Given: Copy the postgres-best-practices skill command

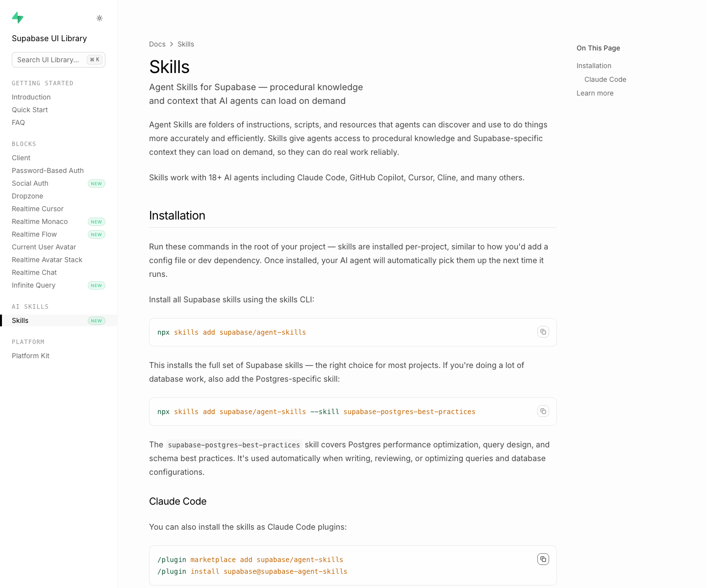Looking at the screenshot, I should pyautogui.click(x=543, y=411).
